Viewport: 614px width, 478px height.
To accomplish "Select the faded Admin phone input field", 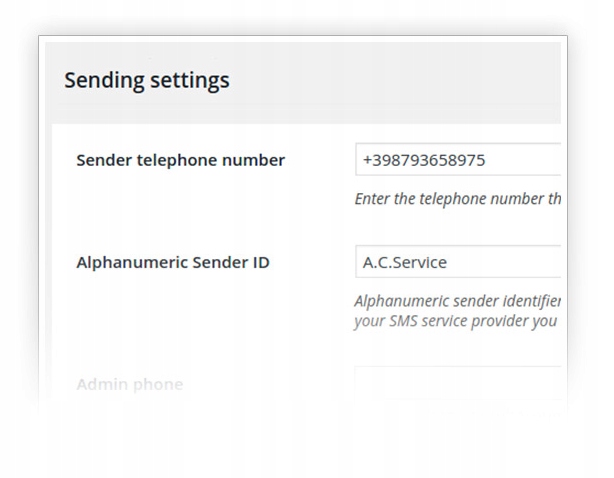I will 458,383.
